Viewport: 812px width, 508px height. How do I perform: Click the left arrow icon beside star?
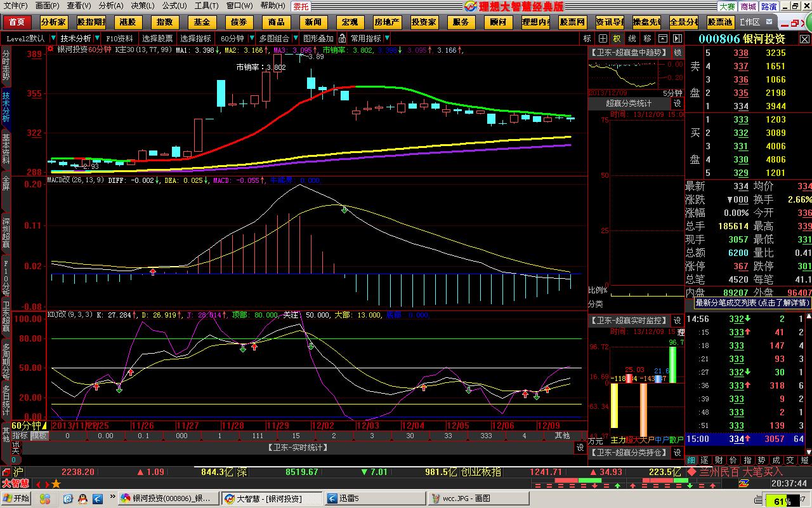[37, 484]
